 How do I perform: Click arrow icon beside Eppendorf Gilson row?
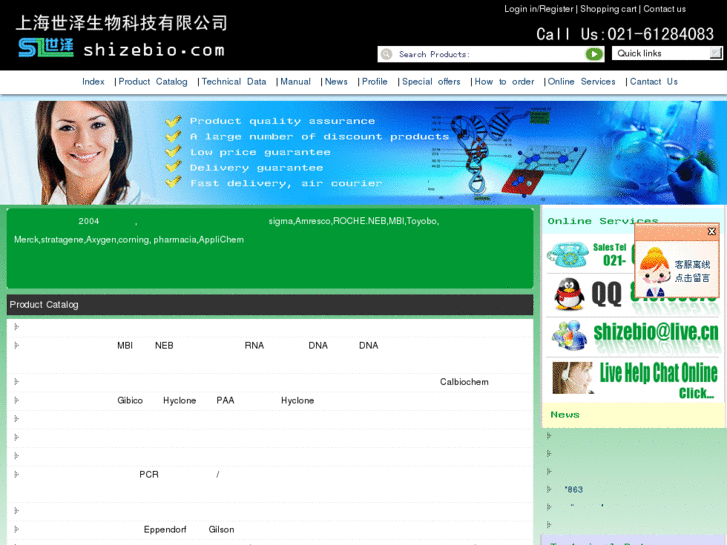pos(17,529)
